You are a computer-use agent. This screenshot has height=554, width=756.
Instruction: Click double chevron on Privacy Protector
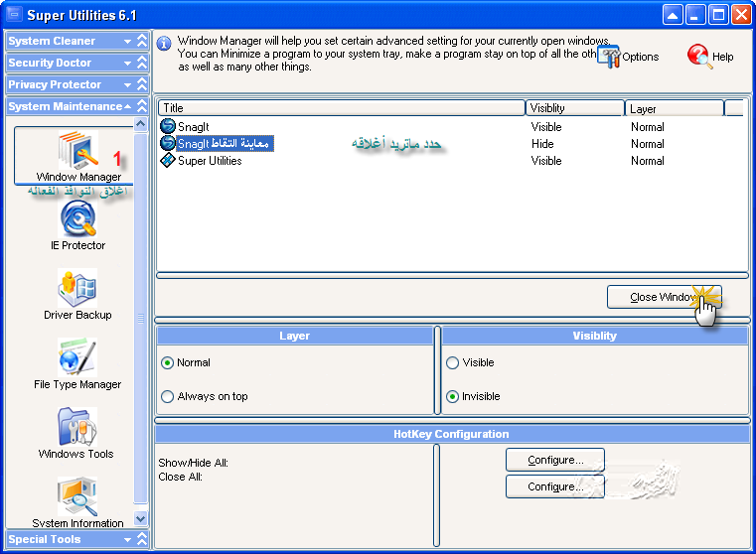pos(142,84)
